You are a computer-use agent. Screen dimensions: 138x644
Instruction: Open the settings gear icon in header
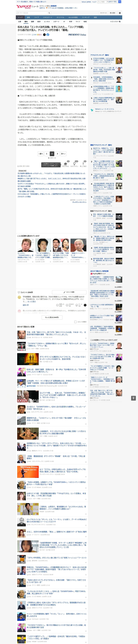pyautogui.click(x=120, y=13)
